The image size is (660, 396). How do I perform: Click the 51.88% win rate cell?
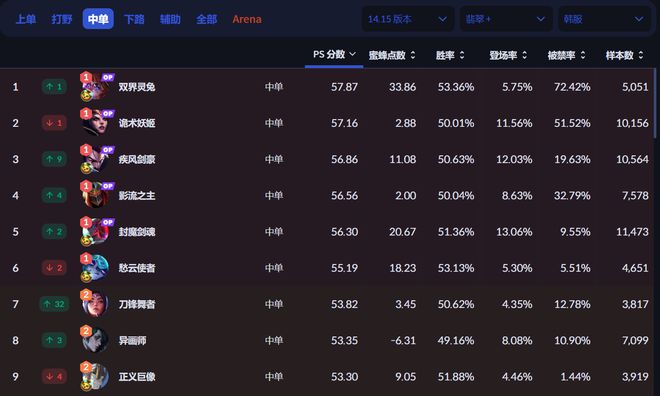tap(456, 377)
